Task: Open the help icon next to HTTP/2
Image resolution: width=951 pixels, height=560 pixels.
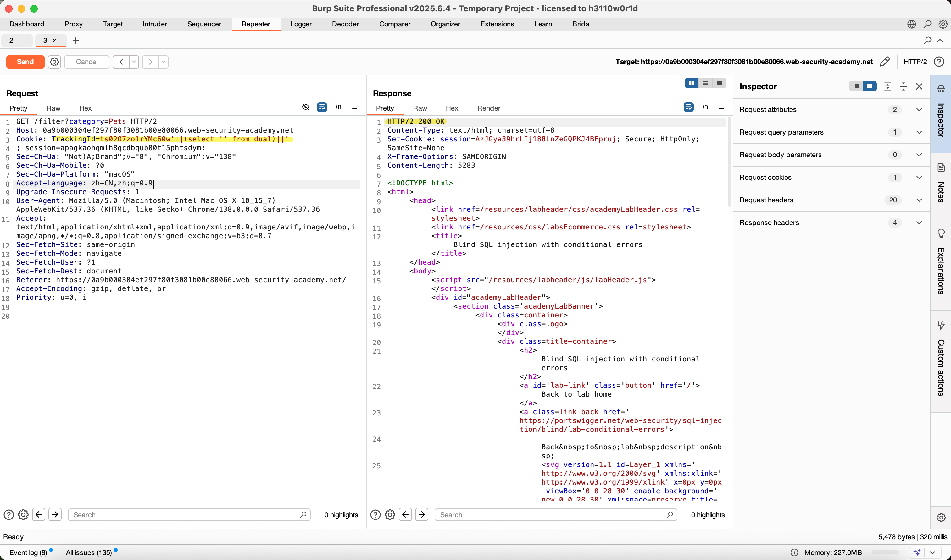Action: tap(939, 62)
